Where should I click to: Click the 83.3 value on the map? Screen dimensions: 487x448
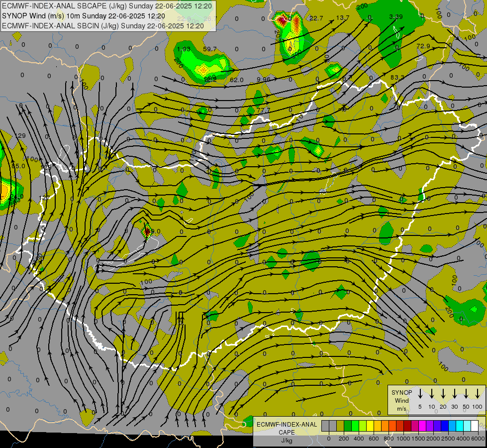click(397, 77)
